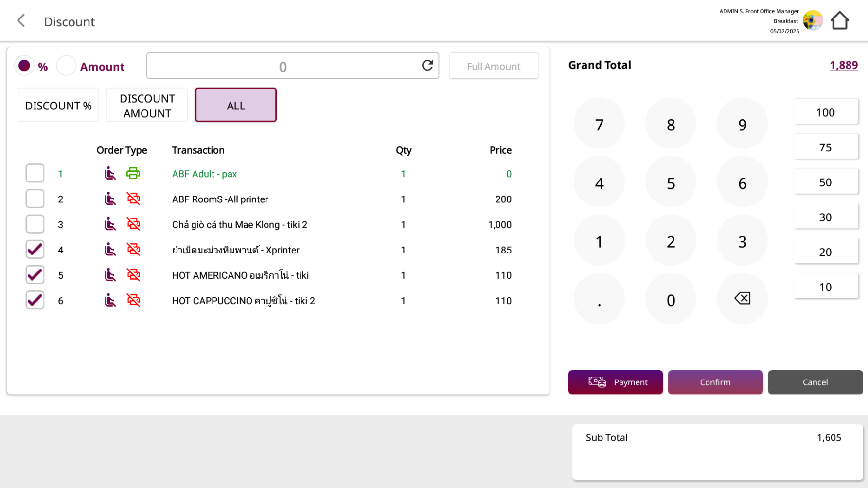
Task: Click the back arrow next to Discount
Action: (x=21, y=21)
